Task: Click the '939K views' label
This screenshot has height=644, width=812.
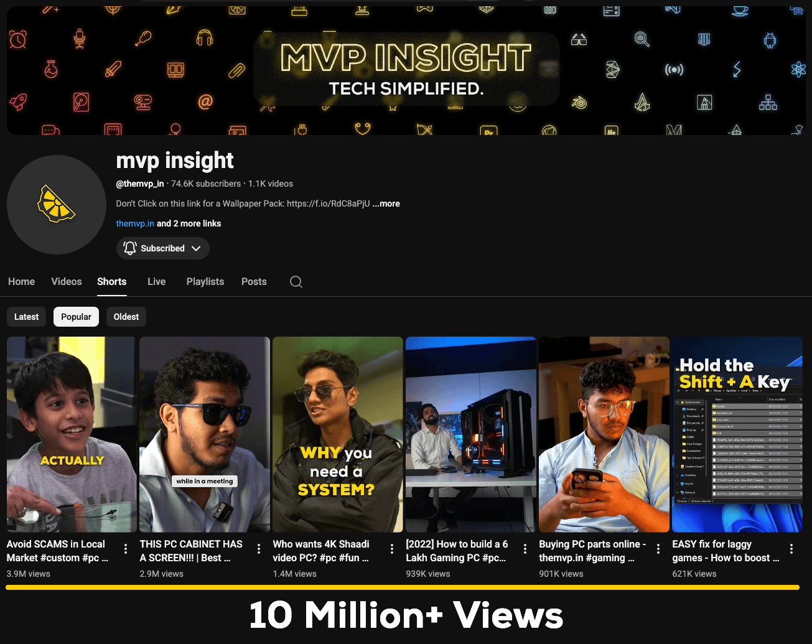Action: pos(428,574)
